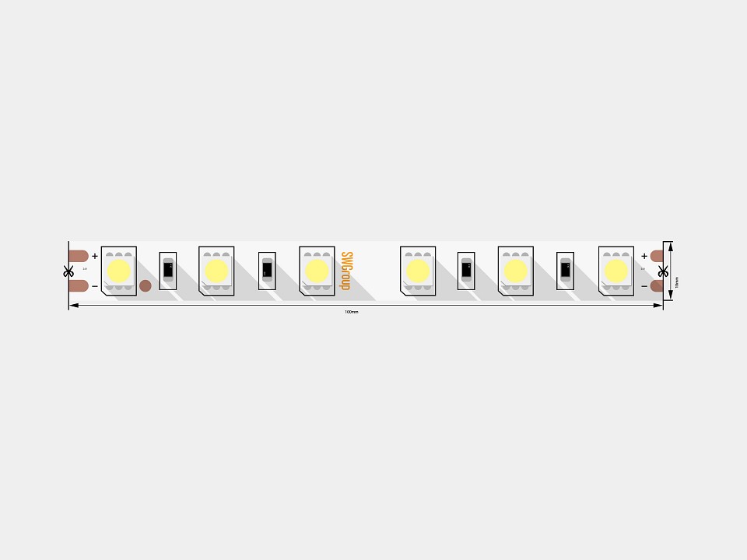Click the rightmost black resistor component

coord(565,271)
